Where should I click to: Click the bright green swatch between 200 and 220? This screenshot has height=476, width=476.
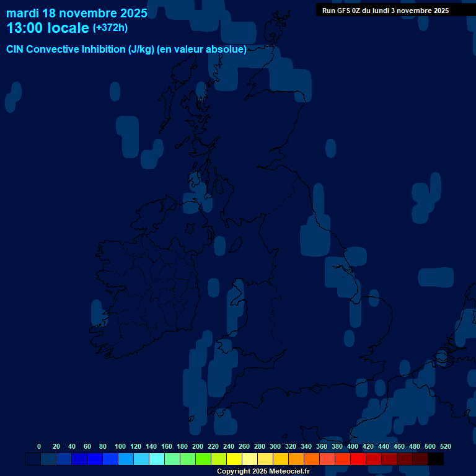(x=203, y=459)
